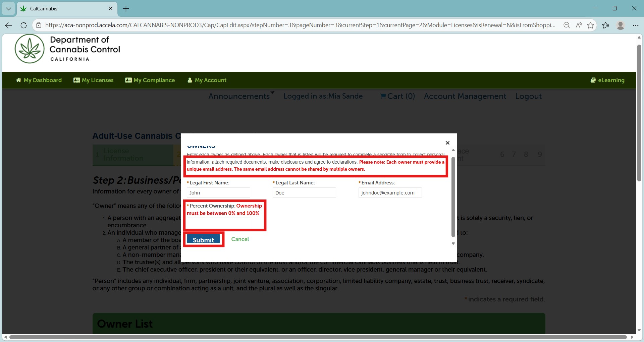Click the Logout link
Viewport: 644px width, 342px height.
[528, 96]
